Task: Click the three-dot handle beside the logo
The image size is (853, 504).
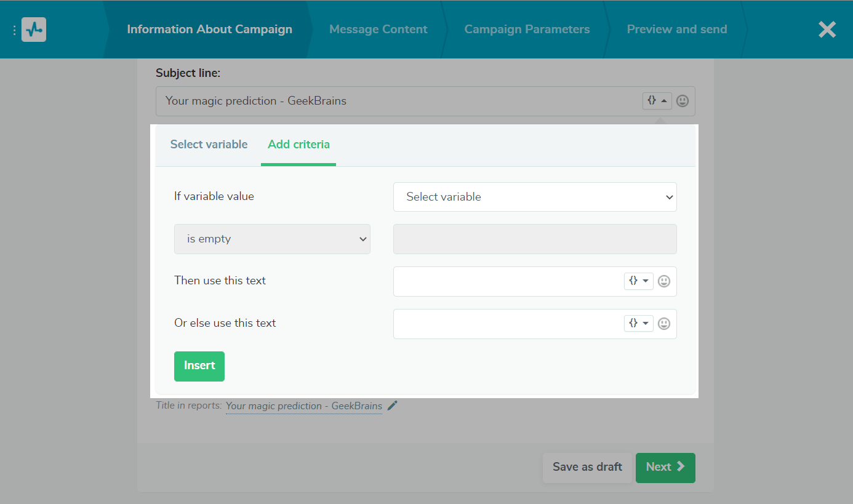Action: pyautogui.click(x=14, y=30)
